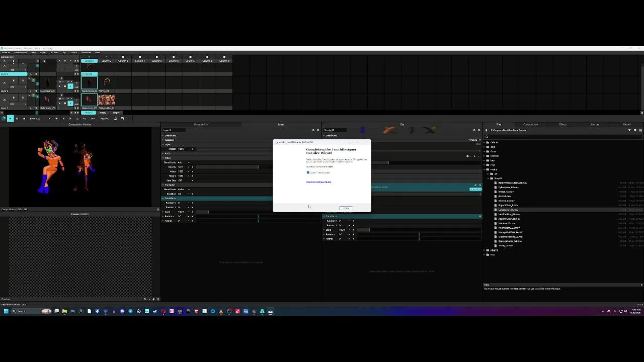
Task: Click the search icon in Clip panel
Action: [474, 130]
